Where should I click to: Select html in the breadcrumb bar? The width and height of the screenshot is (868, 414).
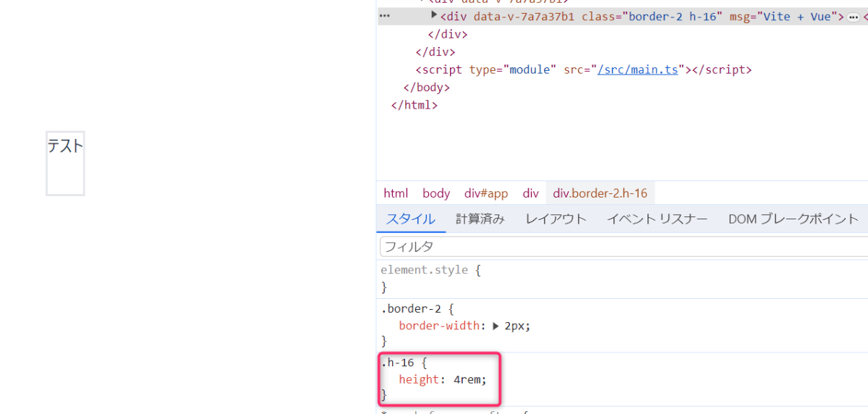pyautogui.click(x=396, y=193)
